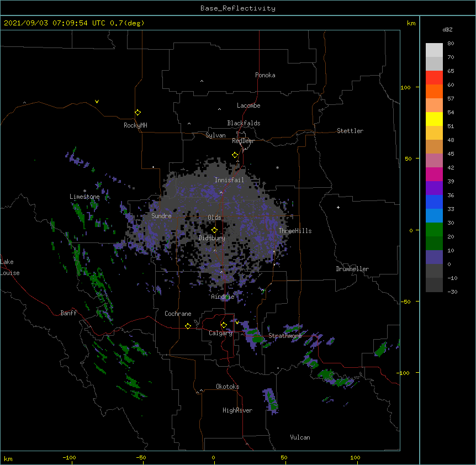Click the Cochrane city label
The width and height of the screenshot is (476, 465).
tap(178, 314)
